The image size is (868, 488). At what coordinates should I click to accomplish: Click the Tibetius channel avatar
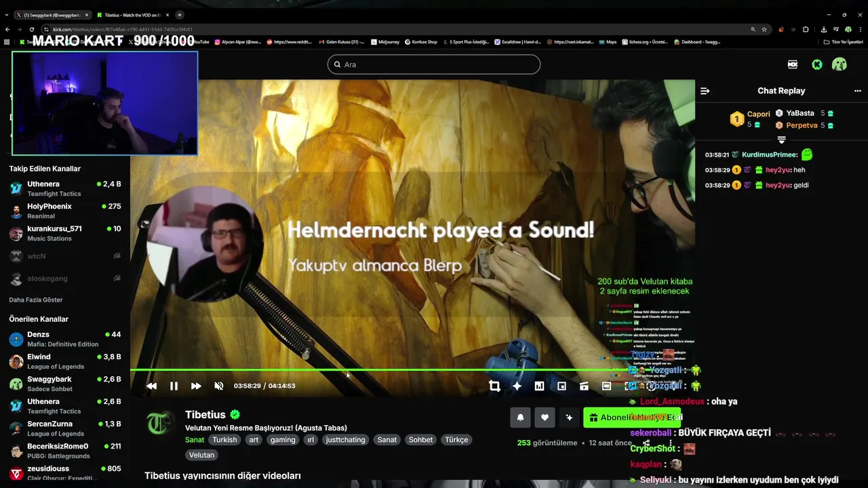[x=161, y=423]
